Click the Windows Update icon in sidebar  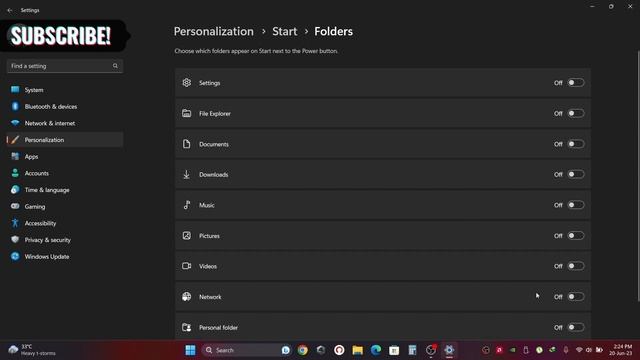point(15,256)
